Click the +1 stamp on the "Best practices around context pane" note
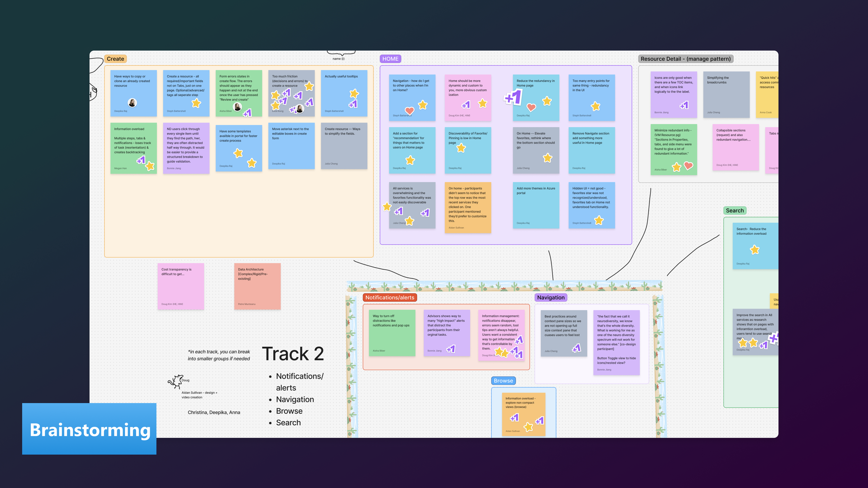Screen dimensions: 868x488 [x=576, y=348]
